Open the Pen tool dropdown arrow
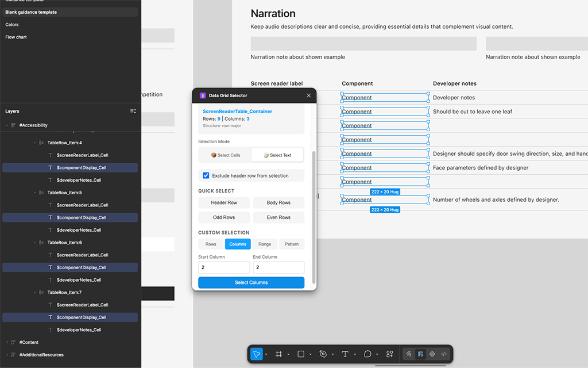This screenshot has width=588, height=368. pos(332,354)
